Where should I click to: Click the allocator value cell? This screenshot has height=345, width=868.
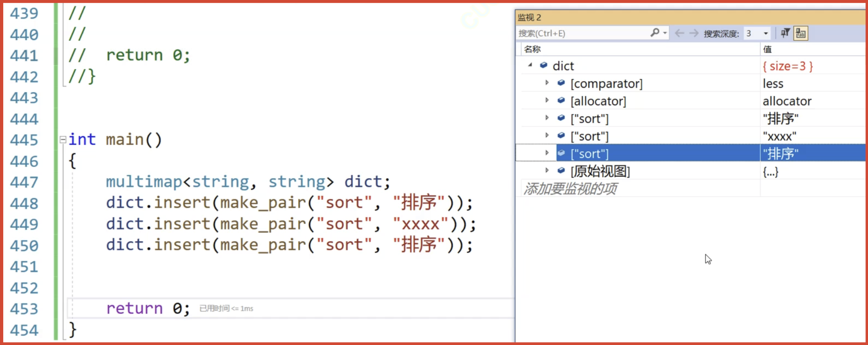[x=787, y=101]
